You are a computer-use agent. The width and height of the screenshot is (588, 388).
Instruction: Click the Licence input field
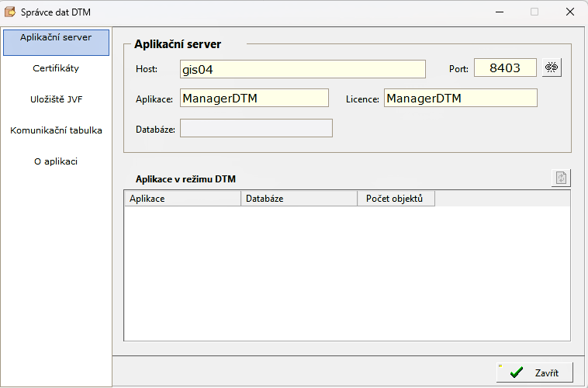click(461, 98)
